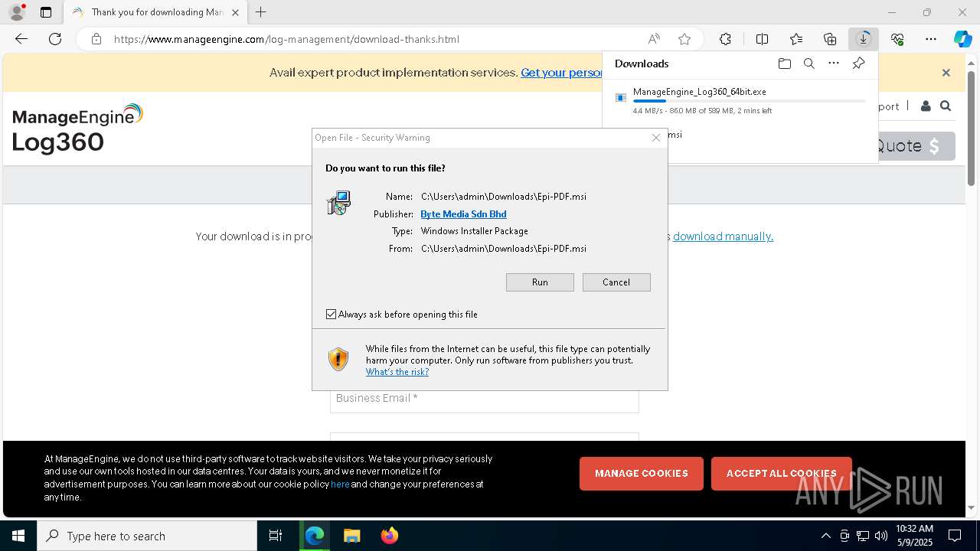Open cookie policy here link
This screenshot has width=980, height=551.
click(x=340, y=484)
